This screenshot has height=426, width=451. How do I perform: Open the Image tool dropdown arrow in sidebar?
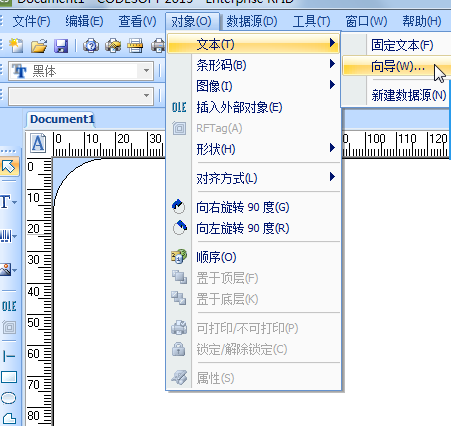(x=14, y=270)
